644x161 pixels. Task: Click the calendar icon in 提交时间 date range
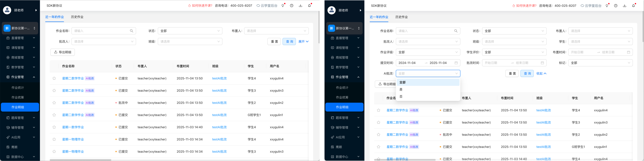click(456, 63)
